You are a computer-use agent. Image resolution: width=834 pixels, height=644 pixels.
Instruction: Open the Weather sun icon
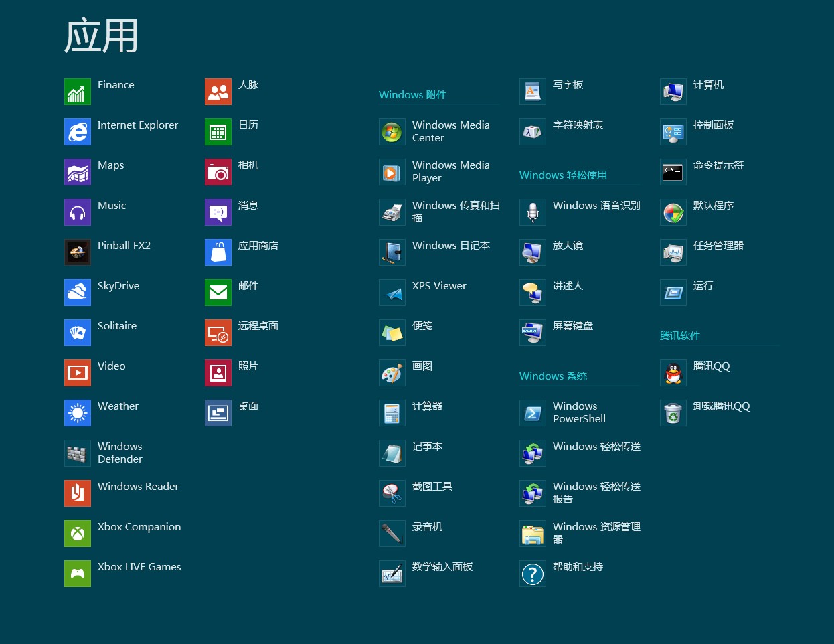pyautogui.click(x=78, y=413)
